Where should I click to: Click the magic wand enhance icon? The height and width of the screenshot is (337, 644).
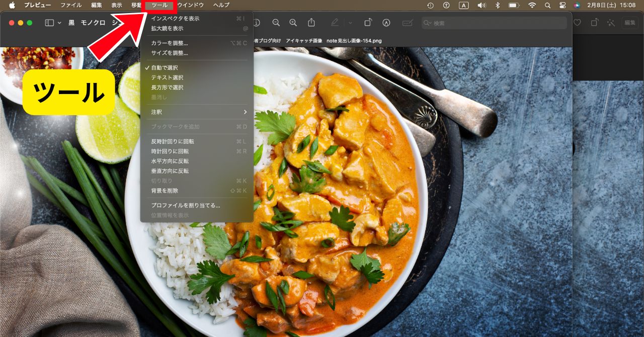(x=611, y=23)
